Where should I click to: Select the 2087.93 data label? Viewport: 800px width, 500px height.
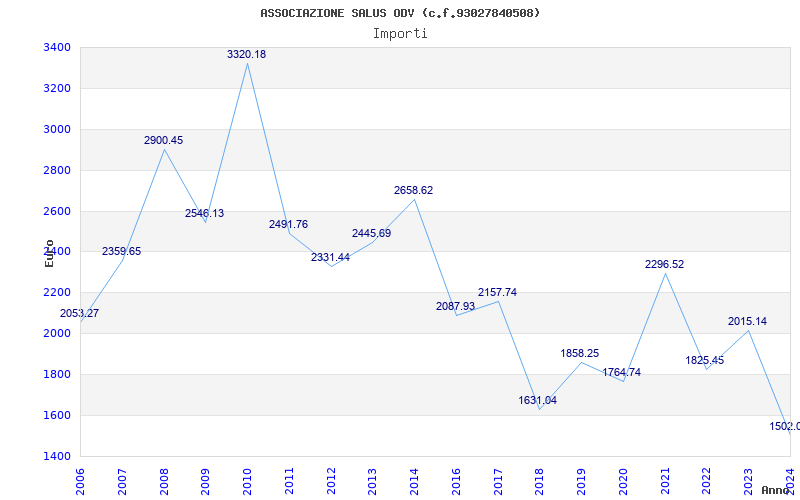[x=456, y=306]
